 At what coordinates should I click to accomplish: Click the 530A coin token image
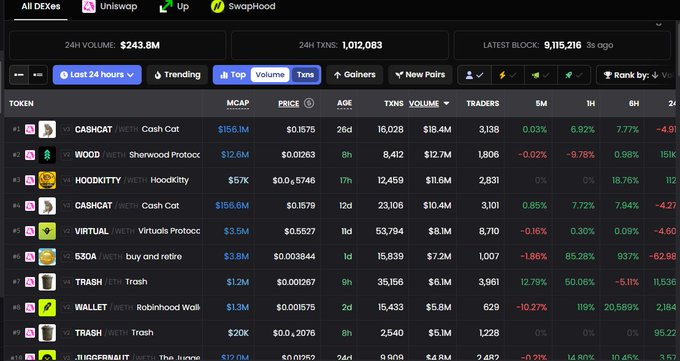click(x=47, y=256)
